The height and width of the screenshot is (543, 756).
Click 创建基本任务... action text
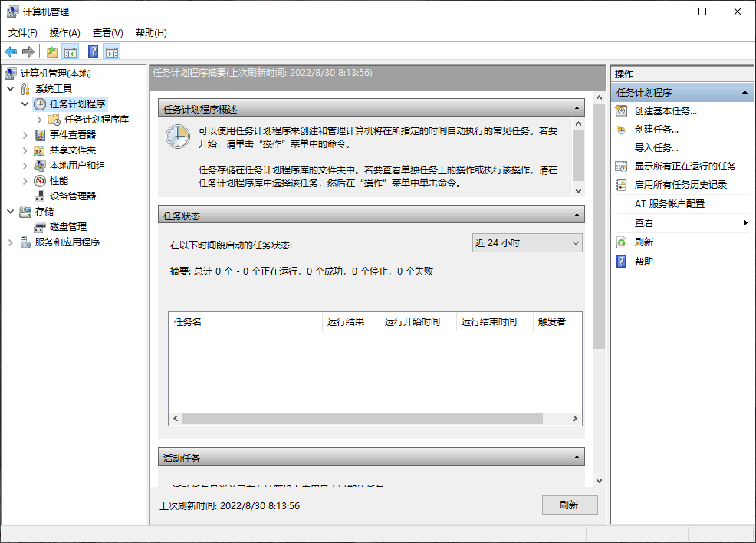click(x=666, y=111)
